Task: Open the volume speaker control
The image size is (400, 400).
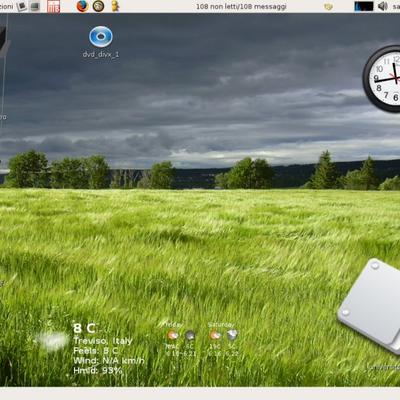Action: click(x=383, y=6)
